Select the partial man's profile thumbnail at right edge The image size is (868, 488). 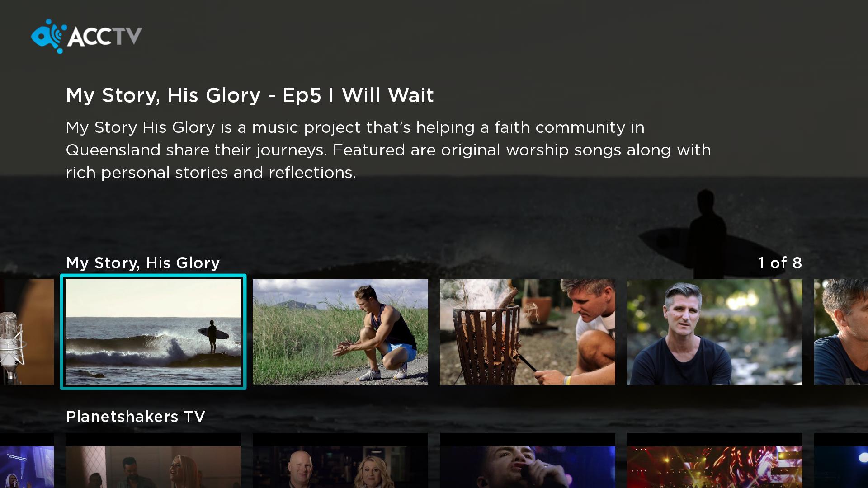pos(841,332)
